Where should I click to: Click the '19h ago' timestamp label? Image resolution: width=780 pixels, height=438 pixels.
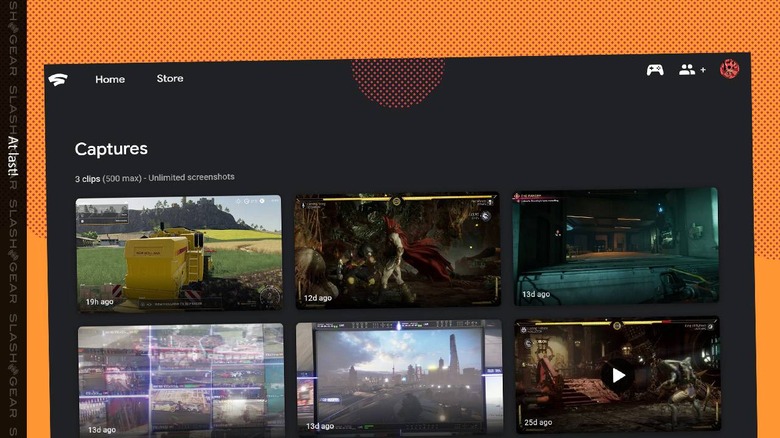(x=99, y=302)
